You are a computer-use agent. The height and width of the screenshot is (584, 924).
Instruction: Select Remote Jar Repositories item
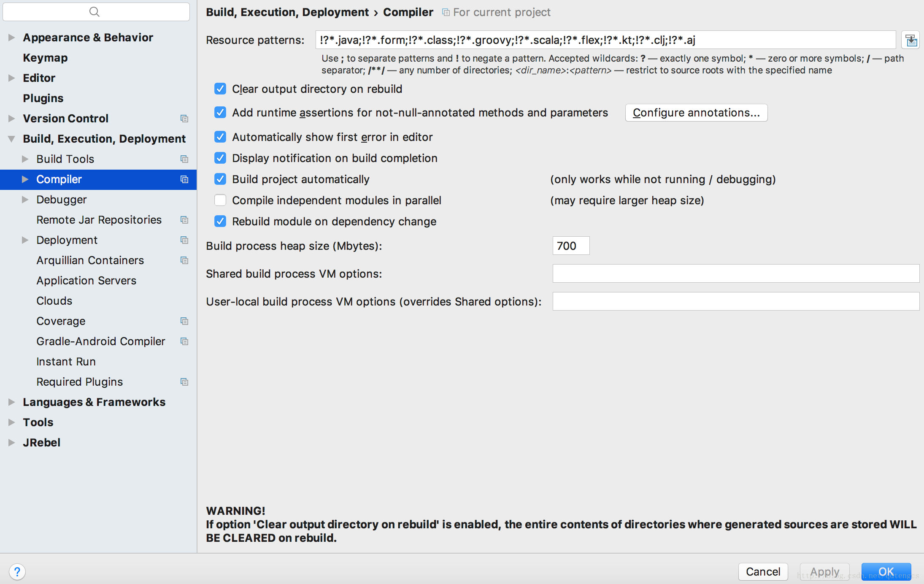point(98,220)
